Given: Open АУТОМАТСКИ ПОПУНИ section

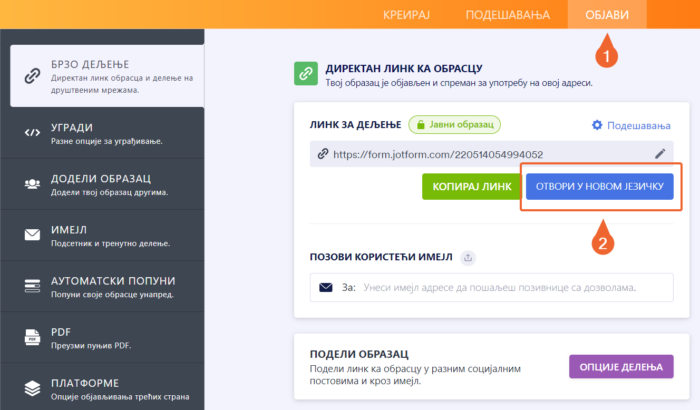Looking at the screenshot, I should (102, 286).
